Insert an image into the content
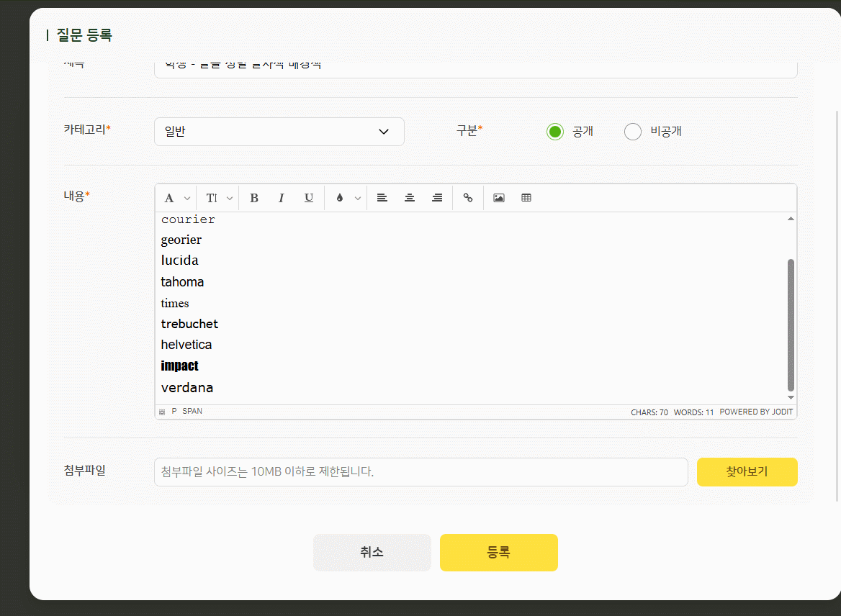The image size is (841, 616). [499, 198]
